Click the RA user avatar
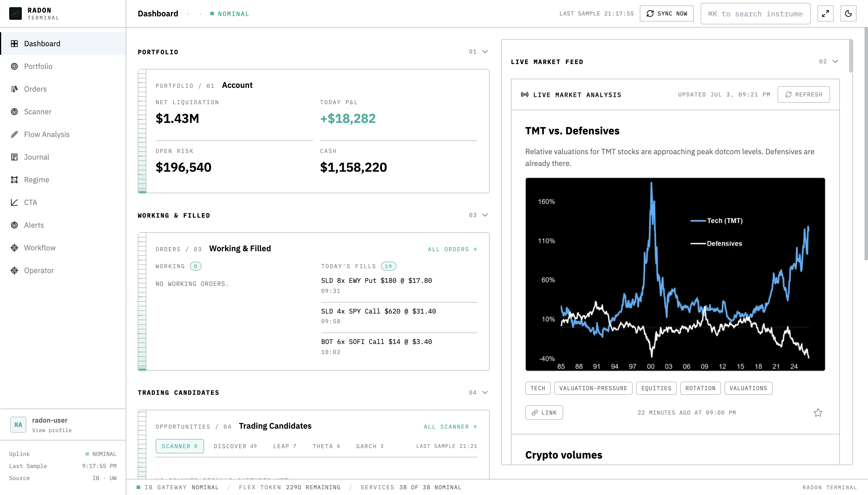The image size is (868, 495). 18,425
